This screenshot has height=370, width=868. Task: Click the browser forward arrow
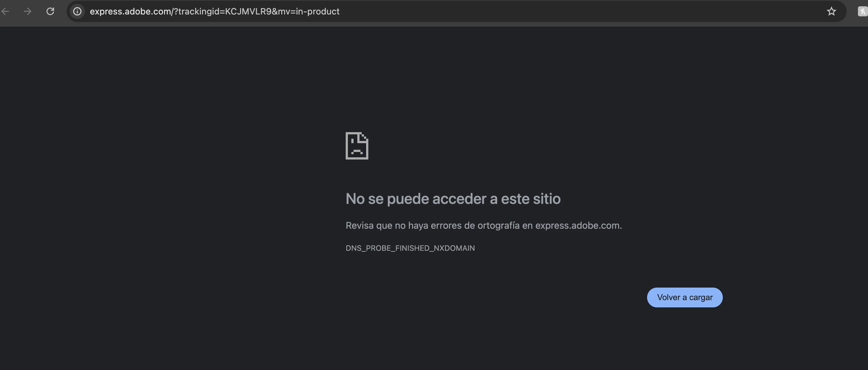click(x=28, y=11)
